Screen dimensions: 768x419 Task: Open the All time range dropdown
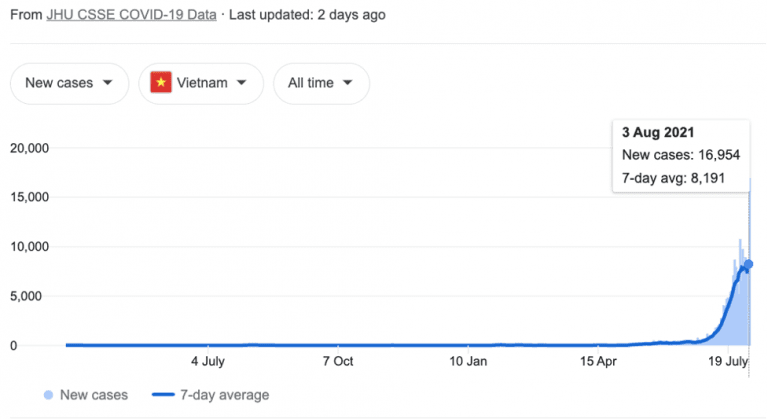321,83
